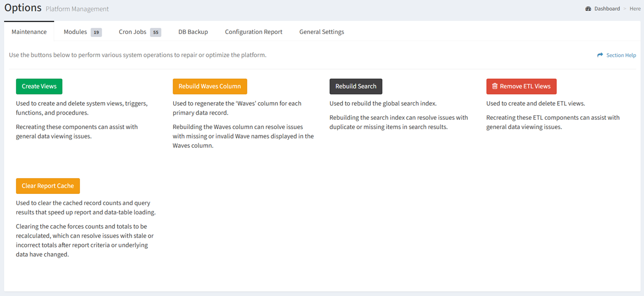Screen dimensions: 644x296
Task: Open the Configuration Report tab
Action: 253,32
